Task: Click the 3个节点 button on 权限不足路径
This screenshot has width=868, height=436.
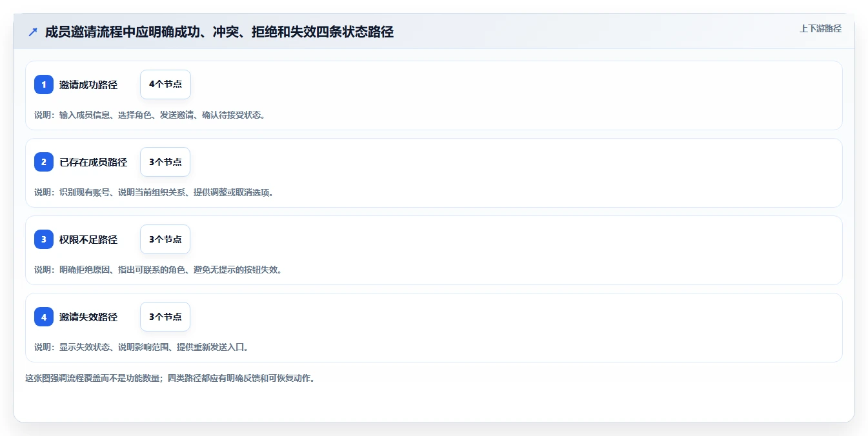Action: coord(165,239)
